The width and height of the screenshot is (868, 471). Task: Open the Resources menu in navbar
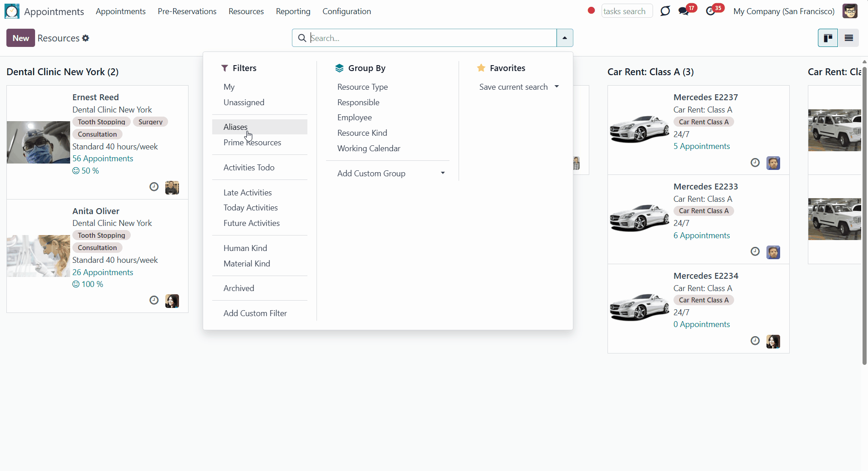pos(246,11)
